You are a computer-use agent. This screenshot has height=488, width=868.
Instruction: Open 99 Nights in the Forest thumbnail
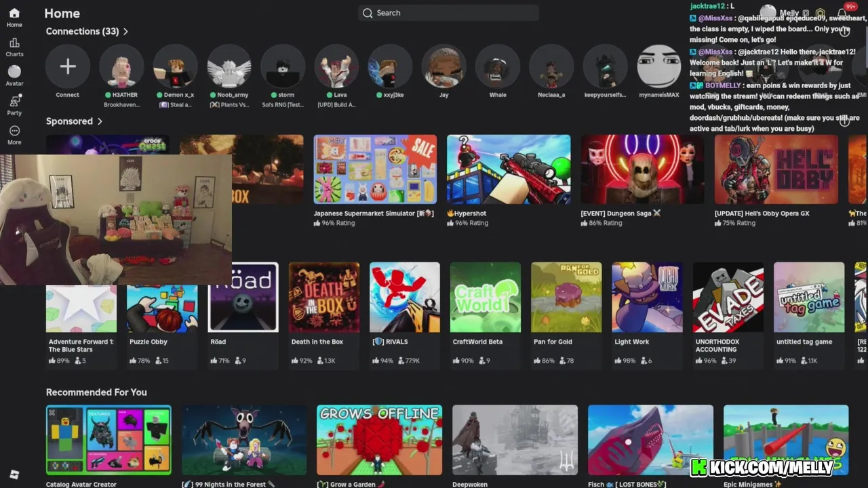tap(244, 440)
